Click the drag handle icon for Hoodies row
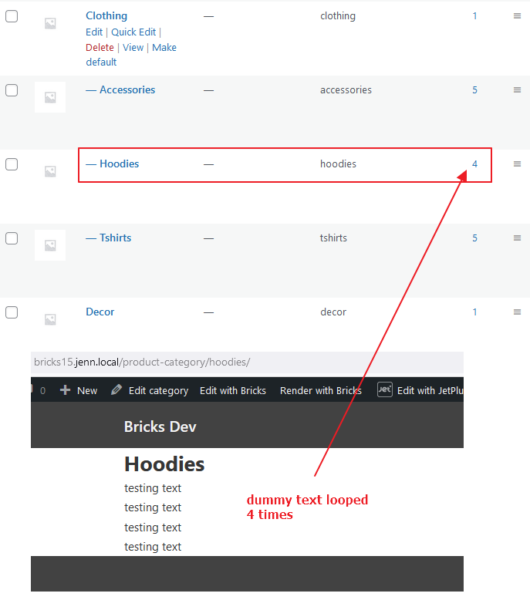Image resolution: width=530 pixels, height=600 pixels. pos(517,164)
